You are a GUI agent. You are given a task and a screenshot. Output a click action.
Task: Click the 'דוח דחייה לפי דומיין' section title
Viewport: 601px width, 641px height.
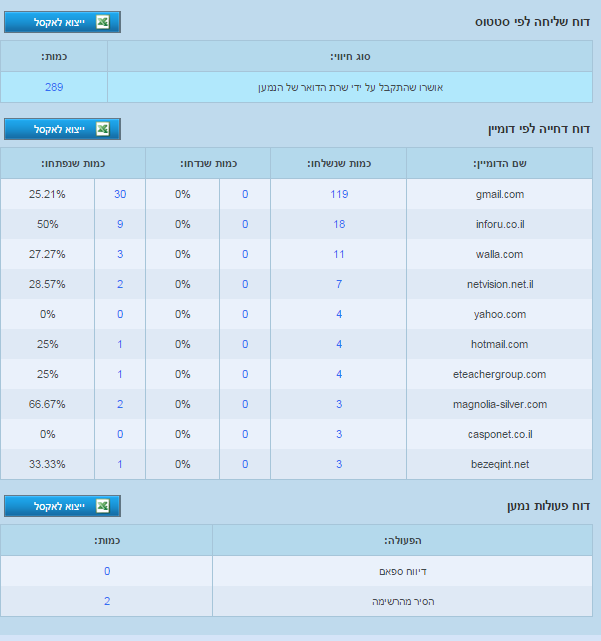coord(539,129)
